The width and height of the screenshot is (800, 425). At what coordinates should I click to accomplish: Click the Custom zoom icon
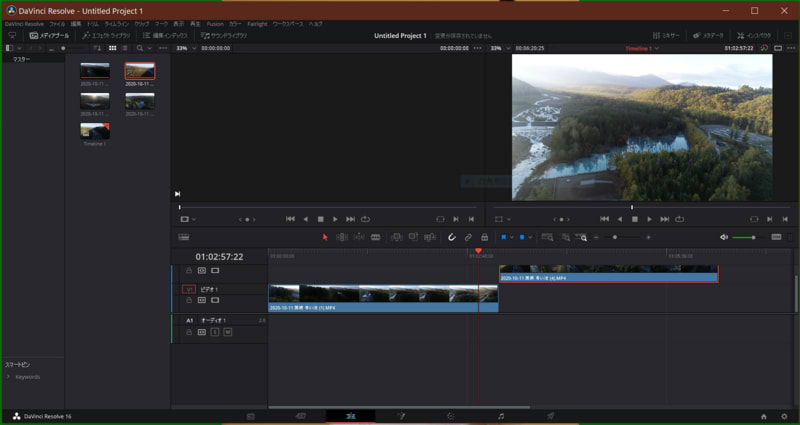pos(581,237)
